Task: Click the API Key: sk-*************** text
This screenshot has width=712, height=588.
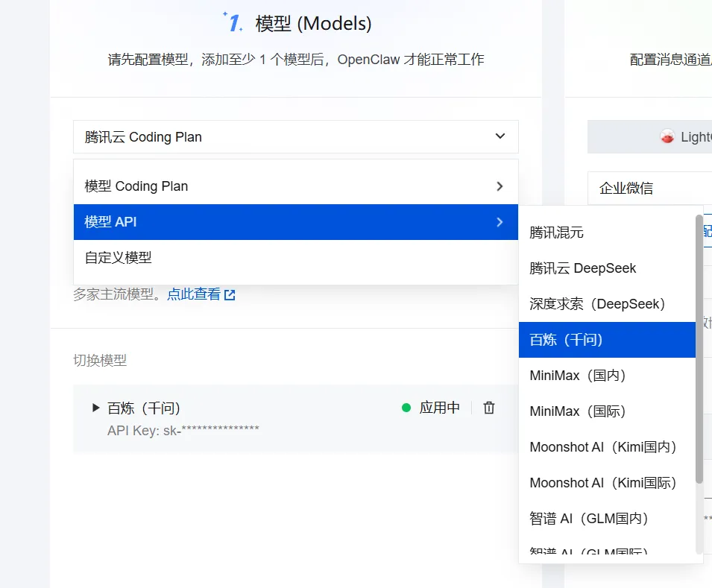Action: coord(183,431)
